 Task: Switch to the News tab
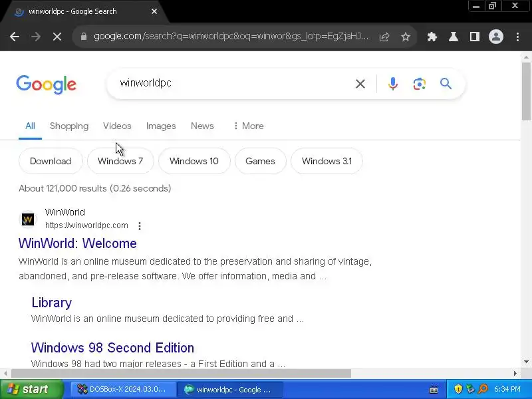click(x=202, y=126)
